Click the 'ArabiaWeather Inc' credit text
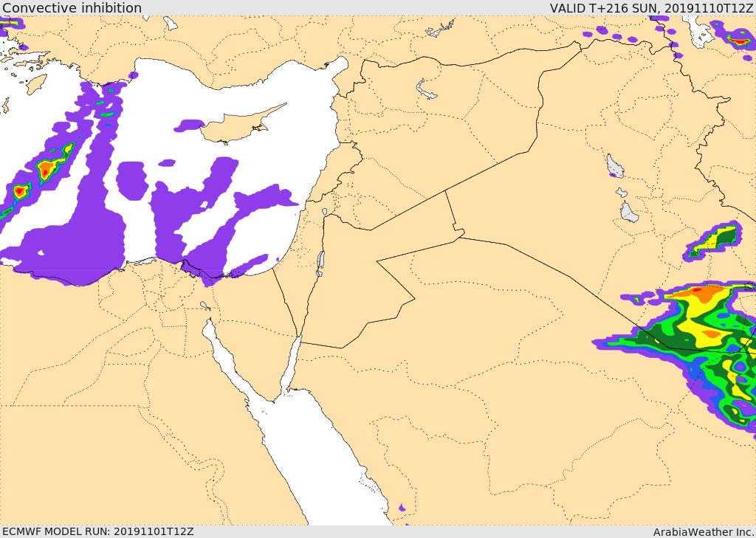The image size is (756, 538). pos(703,532)
